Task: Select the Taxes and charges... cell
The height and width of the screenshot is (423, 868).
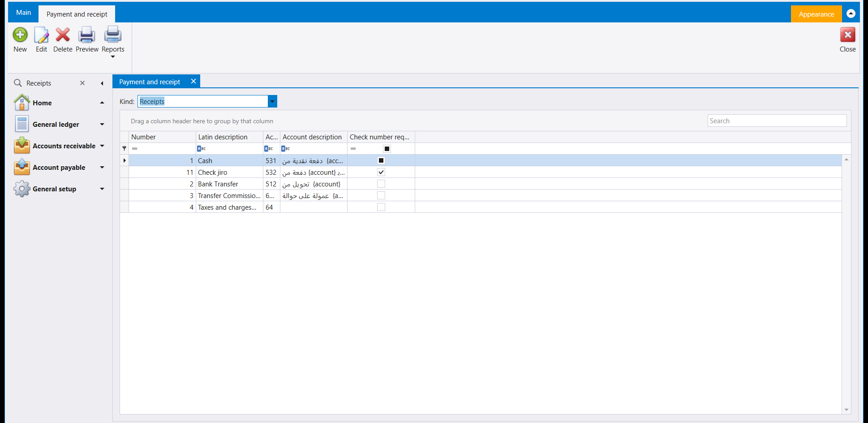Action: pos(229,207)
